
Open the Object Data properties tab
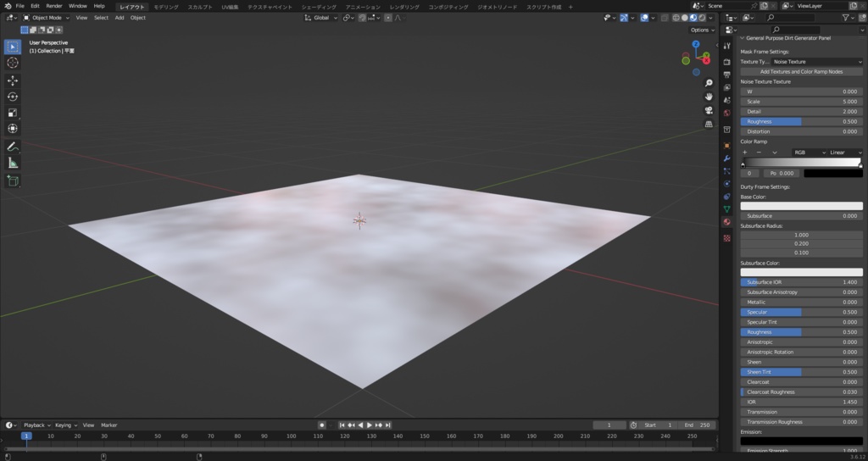coord(726,209)
